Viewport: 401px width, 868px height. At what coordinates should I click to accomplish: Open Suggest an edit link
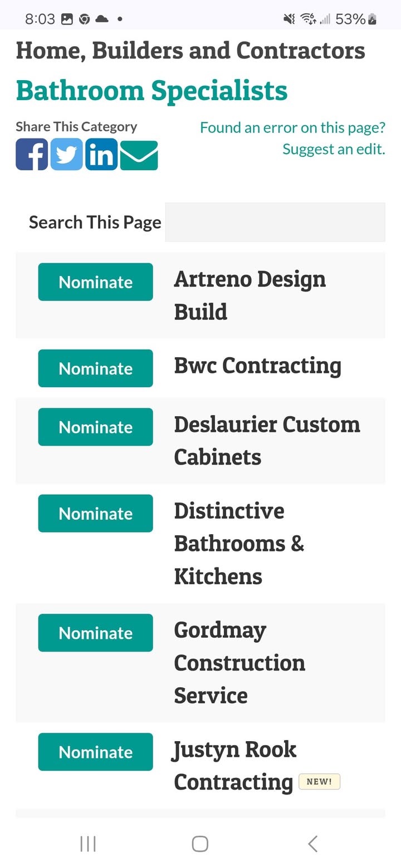[333, 149]
